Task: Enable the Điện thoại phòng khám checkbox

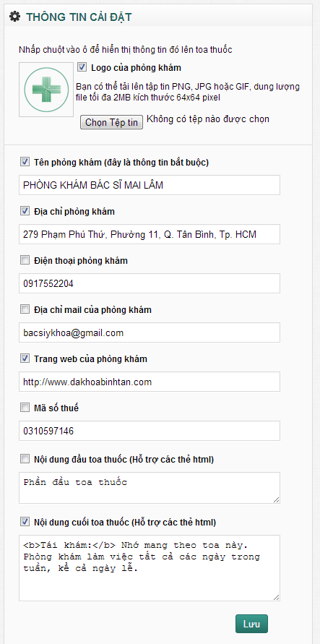Action: (25, 260)
